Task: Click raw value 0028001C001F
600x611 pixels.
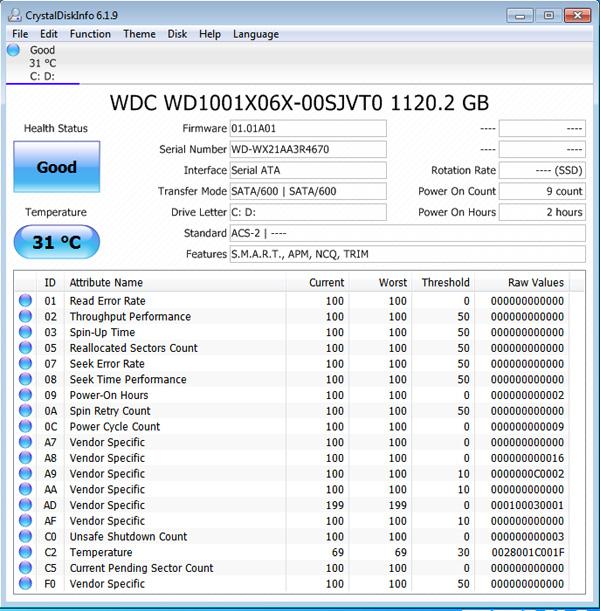Action: (528, 552)
